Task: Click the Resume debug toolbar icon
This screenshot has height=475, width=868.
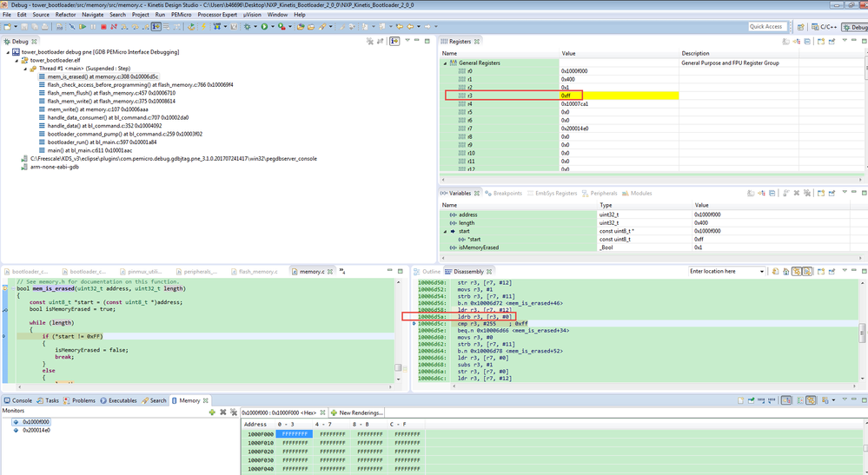Action: pos(83,27)
